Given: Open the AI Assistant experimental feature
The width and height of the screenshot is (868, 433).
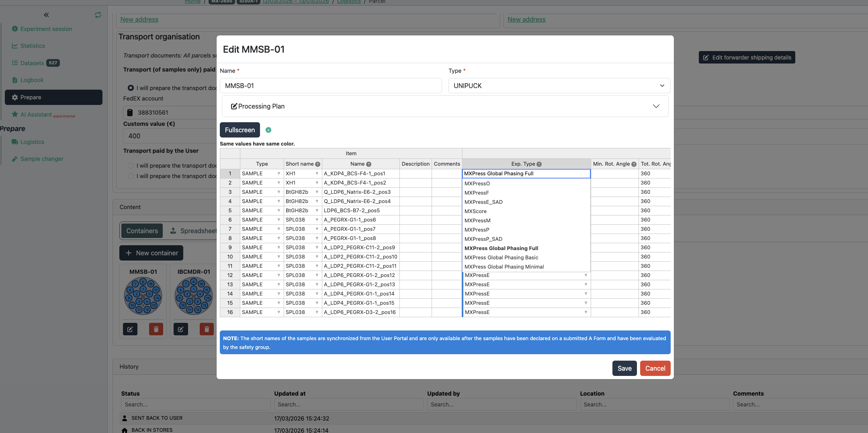Looking at the screenshot, I should [37, 114].
